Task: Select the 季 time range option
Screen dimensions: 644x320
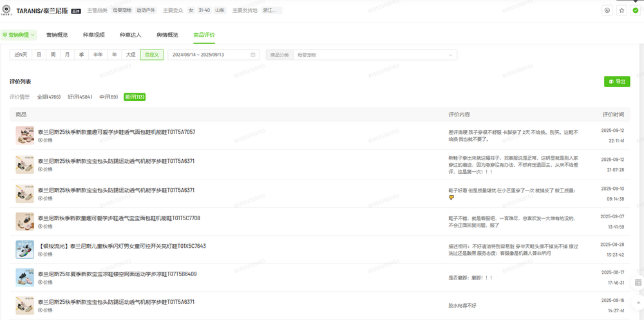Action: (x=82, y=55)
